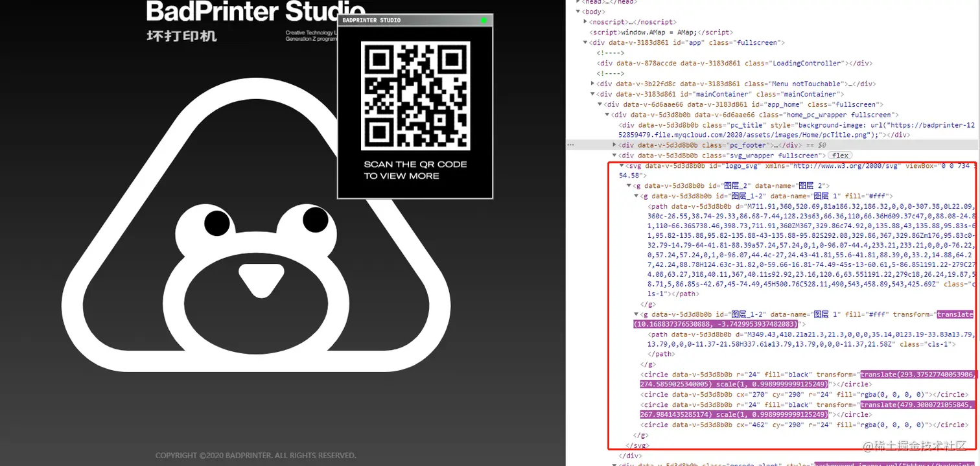Collapse the body element node
980x466 pixels.
tap(579, 12)
